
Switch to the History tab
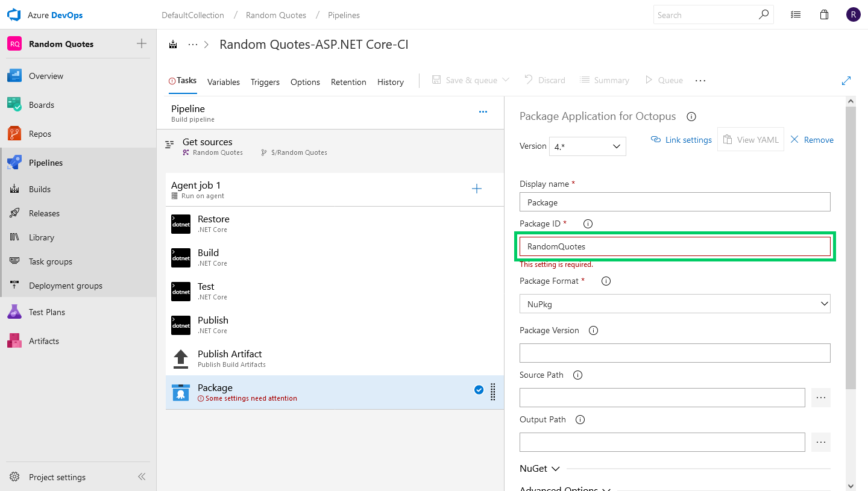391,82
